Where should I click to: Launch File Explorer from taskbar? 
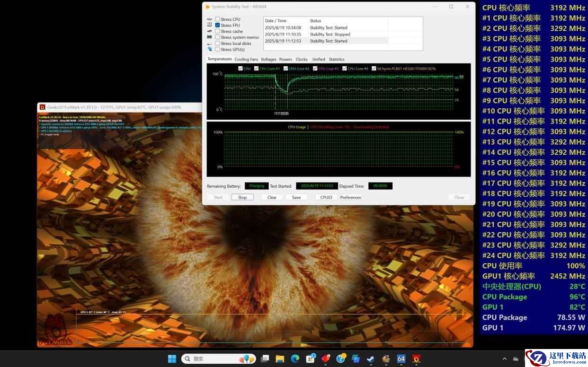[280, 359]
